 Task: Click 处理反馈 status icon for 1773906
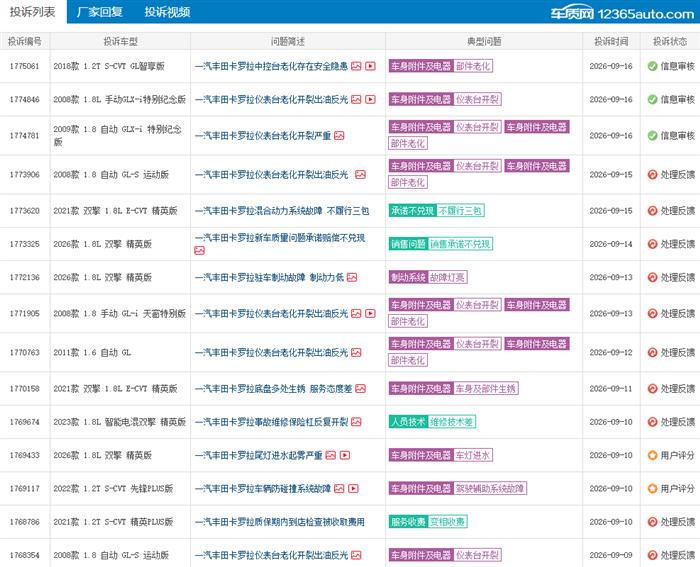click(x=652, y=175)
